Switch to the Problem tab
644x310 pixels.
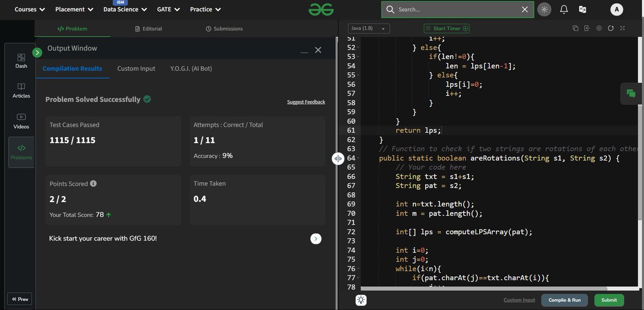coord(72,28)
